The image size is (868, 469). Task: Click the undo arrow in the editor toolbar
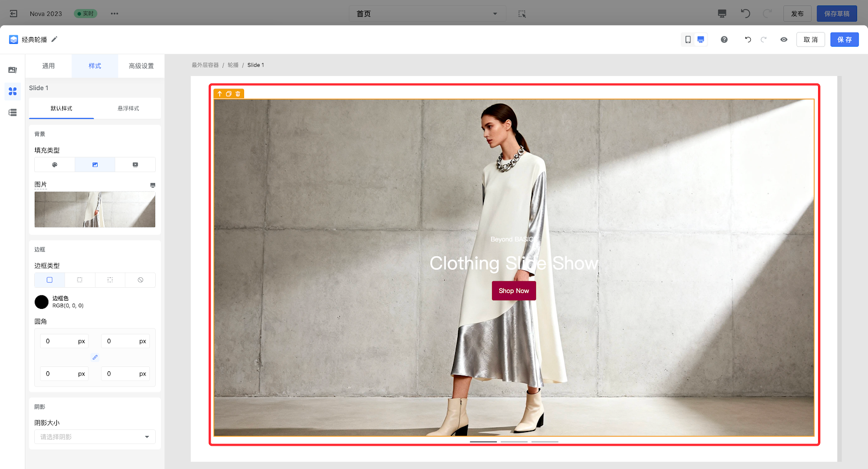pos(748,40)
